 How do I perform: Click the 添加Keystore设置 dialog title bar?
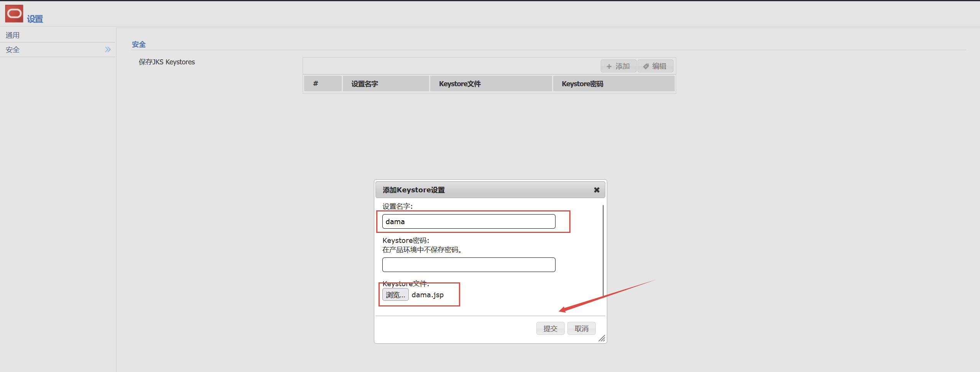(x=490, y=190)
